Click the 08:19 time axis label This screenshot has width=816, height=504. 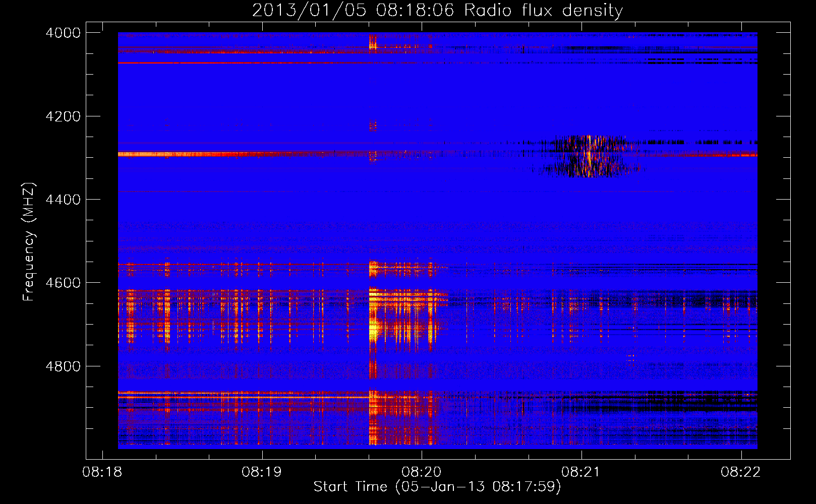tap(262, 472)
